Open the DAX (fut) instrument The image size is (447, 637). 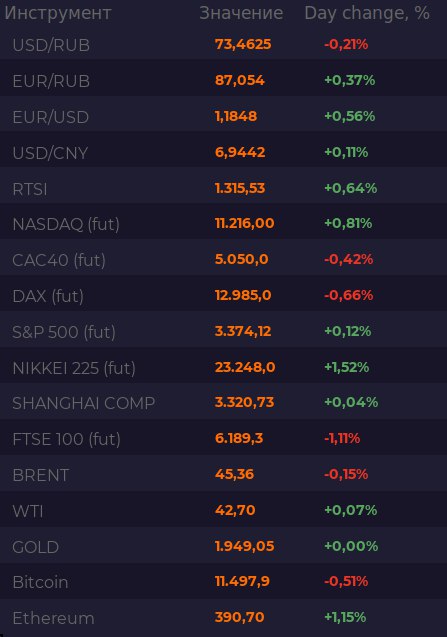click(224, 295)
